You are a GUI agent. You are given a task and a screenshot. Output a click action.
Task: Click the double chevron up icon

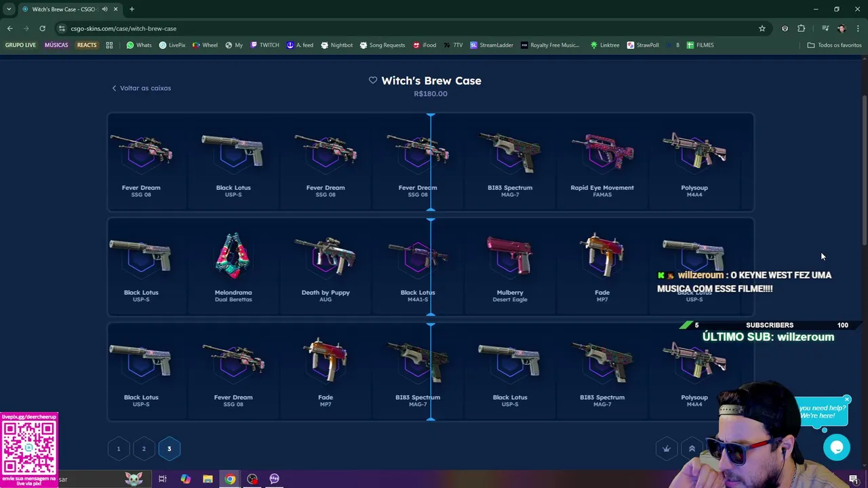[692, 449]
